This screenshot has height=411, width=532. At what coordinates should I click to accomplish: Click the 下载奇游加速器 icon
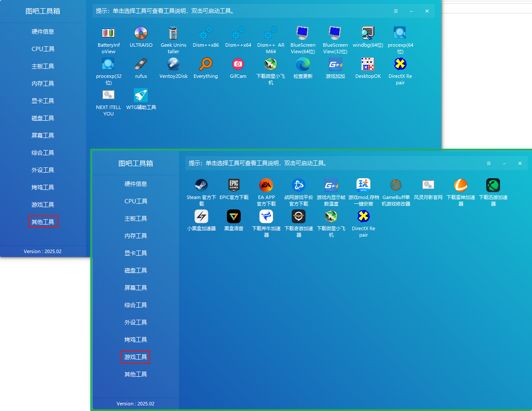click(x=299, y=216)
